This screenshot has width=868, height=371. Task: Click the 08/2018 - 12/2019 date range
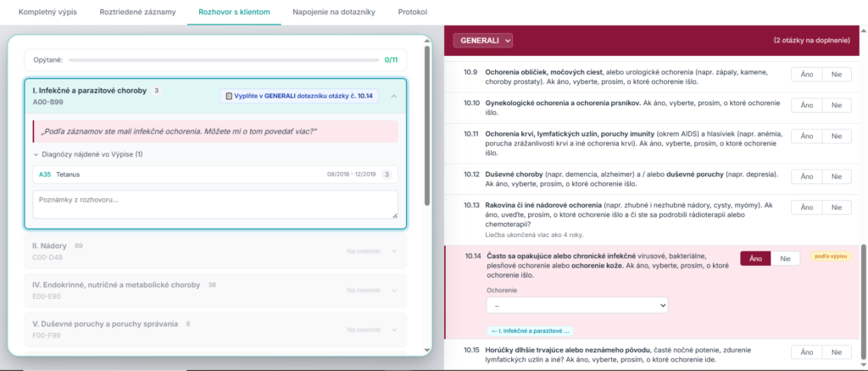tap(352, 174)
